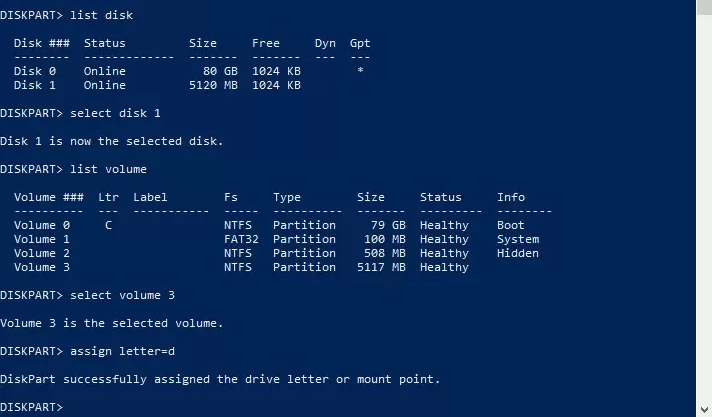Click the 'list disk' command text
Viewport: 712px width, 417px height.
[101, 16]
